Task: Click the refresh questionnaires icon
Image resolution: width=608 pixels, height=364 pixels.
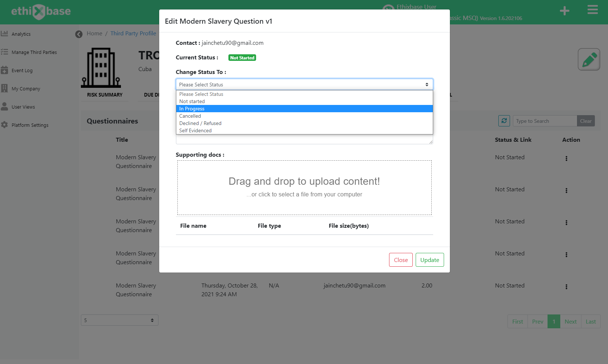Action: (504, 121)
